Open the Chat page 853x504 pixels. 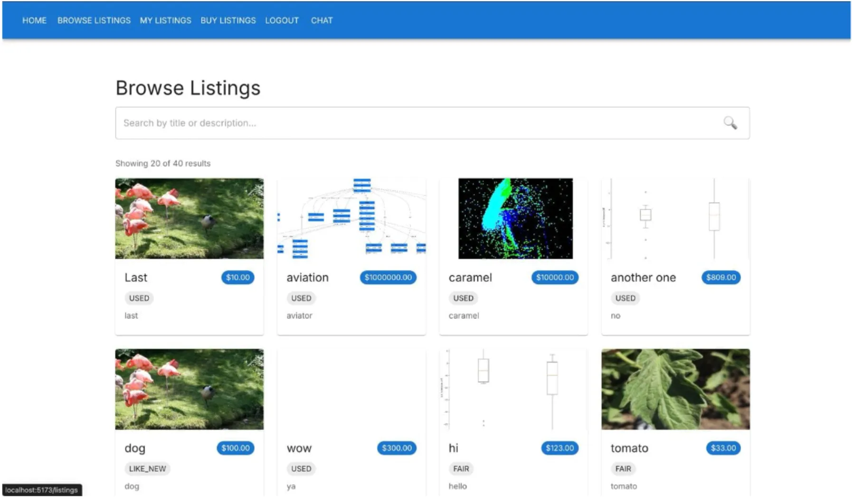click(322, 20)
